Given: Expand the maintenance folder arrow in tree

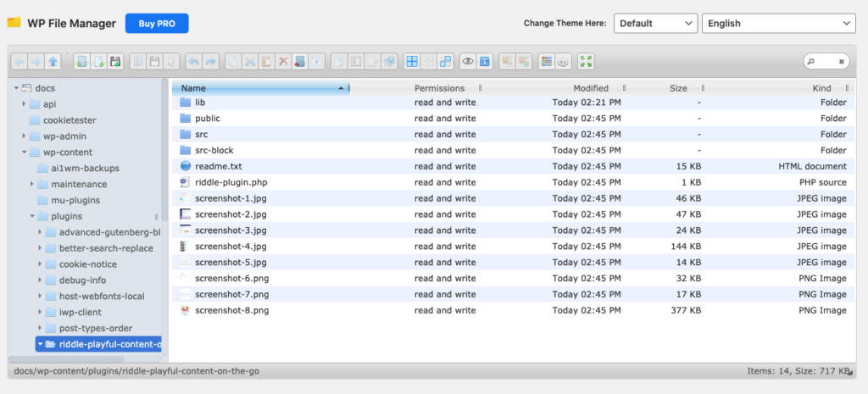Looking at the screenshot, I should 32,184.
